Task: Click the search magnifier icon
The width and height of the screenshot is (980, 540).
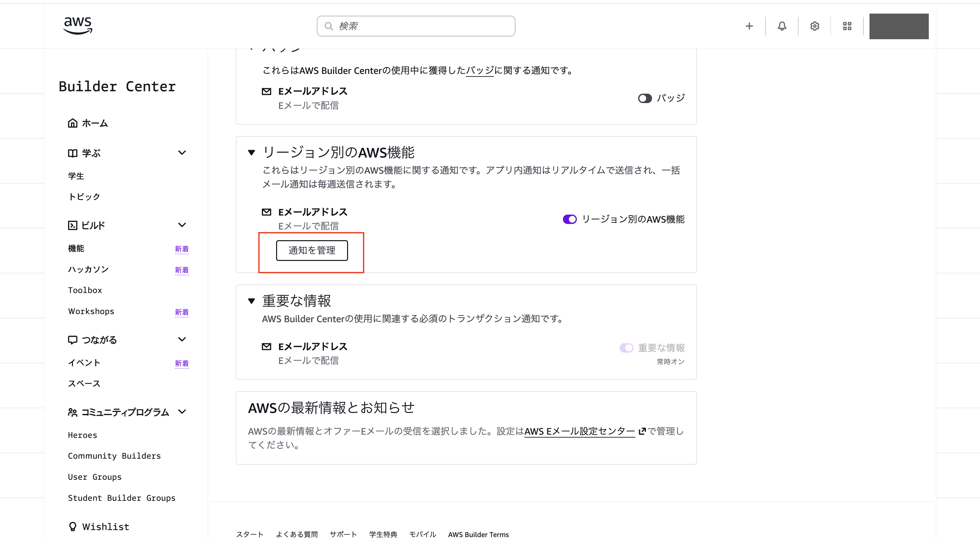Action: pos(329,26)
